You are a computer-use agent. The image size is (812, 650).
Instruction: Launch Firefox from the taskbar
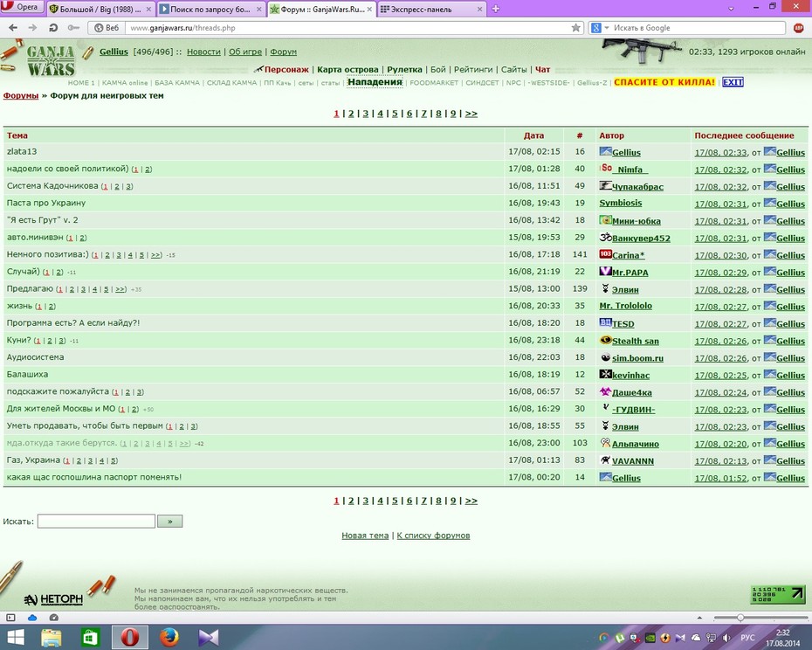tap(169, 638)
